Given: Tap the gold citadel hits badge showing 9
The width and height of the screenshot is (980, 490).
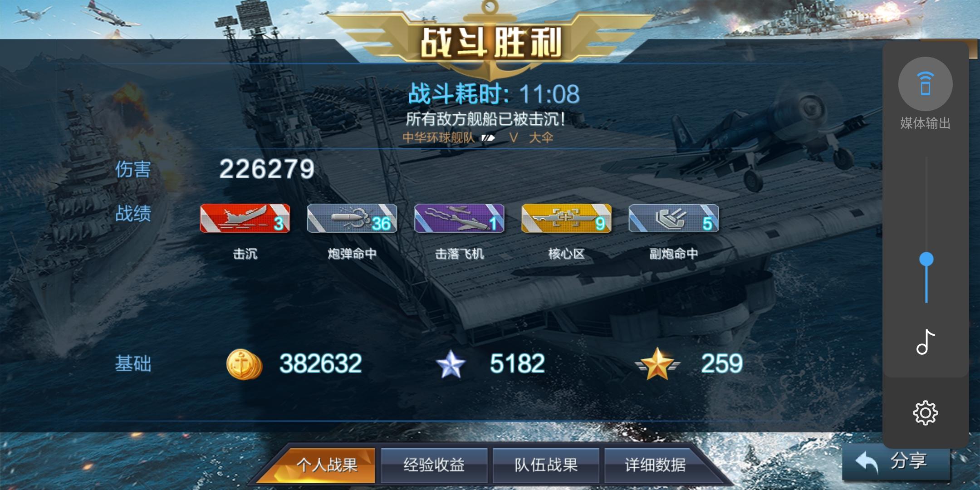Looking at the screenshot, I should coord(566,218).
